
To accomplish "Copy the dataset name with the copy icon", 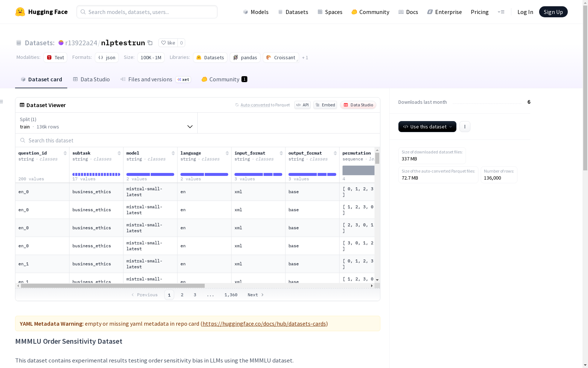I will (x=150, y=43).
